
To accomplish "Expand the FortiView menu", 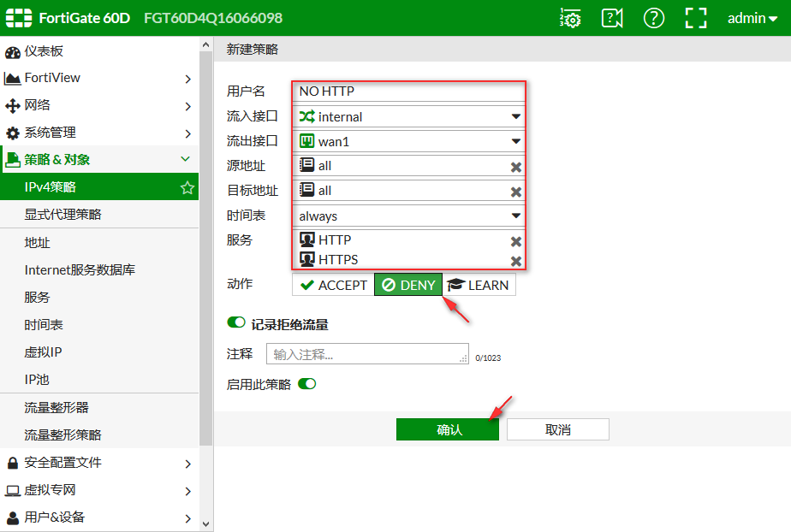I will [99, 78].
